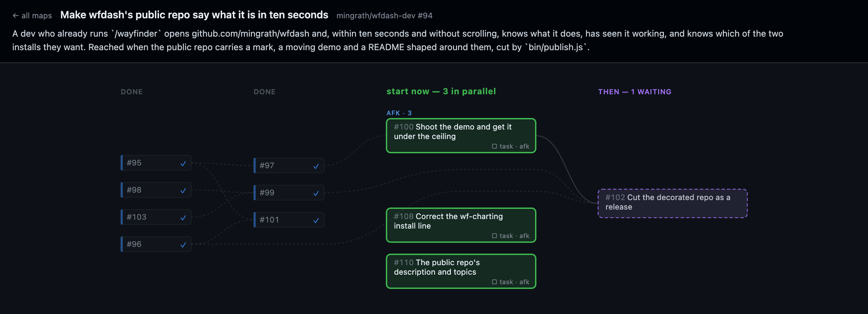Image resolution: width=868 pixels, height=314 pixels.
Task: Open card #108 Correct the wf-charting install line
Action: pos(461,225)
